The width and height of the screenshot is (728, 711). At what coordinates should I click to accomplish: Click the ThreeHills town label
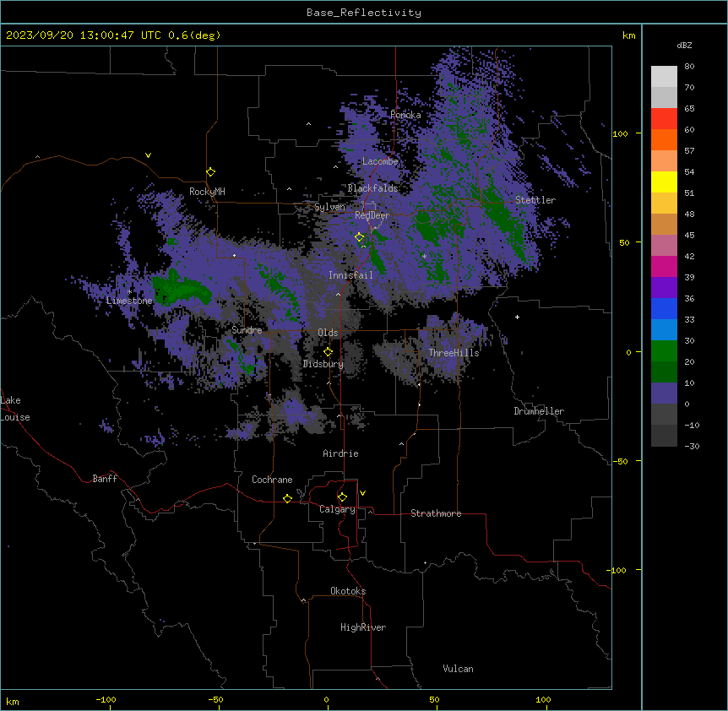[x=454, y=353]
